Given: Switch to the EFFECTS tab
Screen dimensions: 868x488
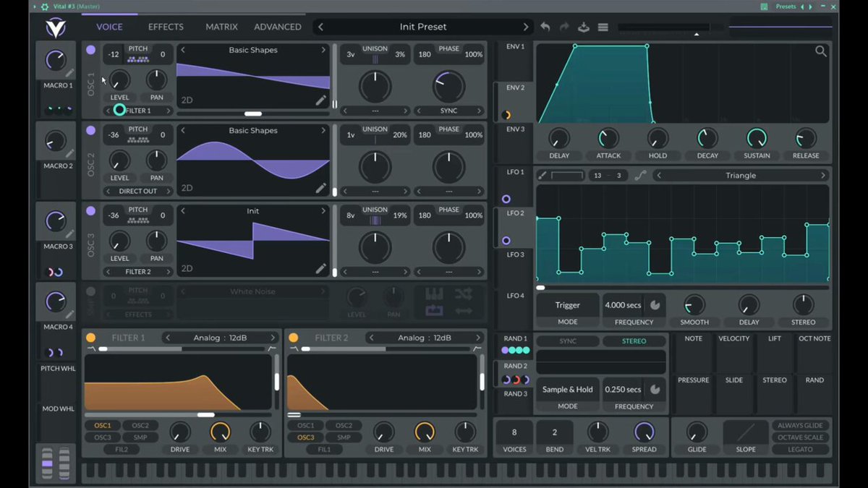Looking at the screenshot, I should pos(166,27).
